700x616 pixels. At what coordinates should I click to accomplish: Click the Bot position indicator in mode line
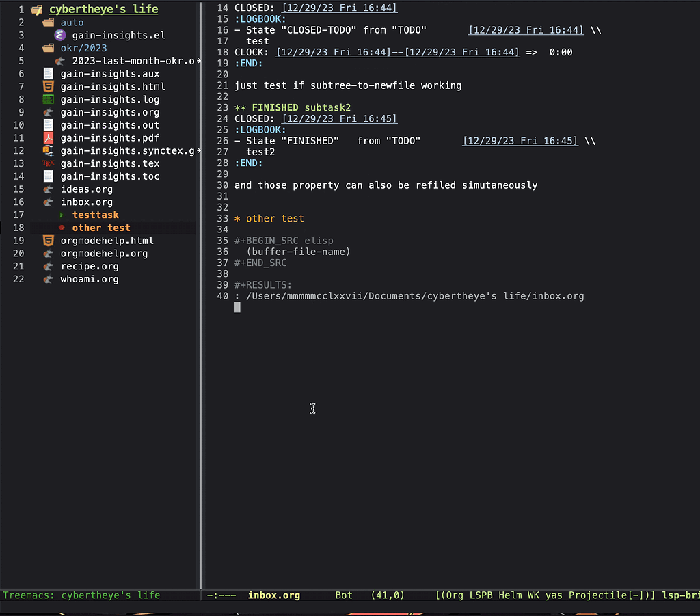tap(343, 595)
